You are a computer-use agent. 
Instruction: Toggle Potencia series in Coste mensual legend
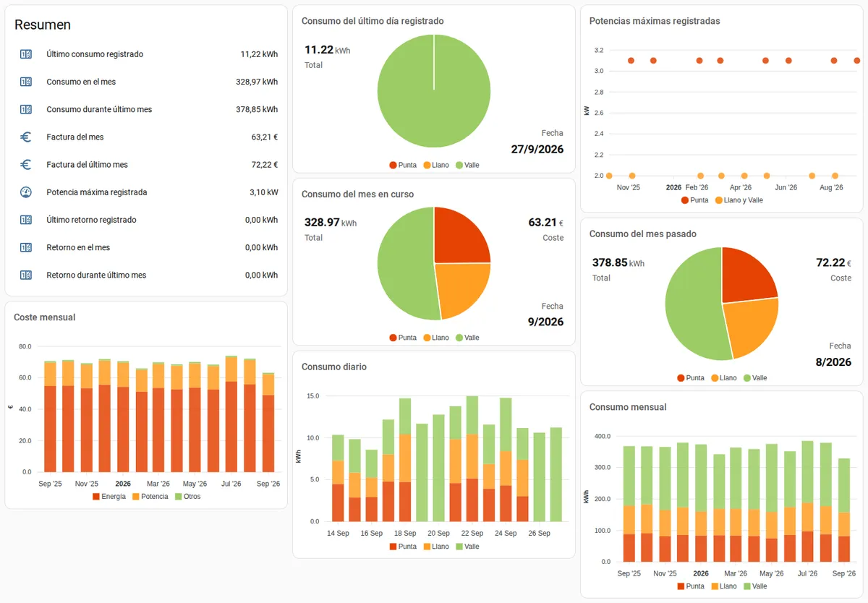149,497
